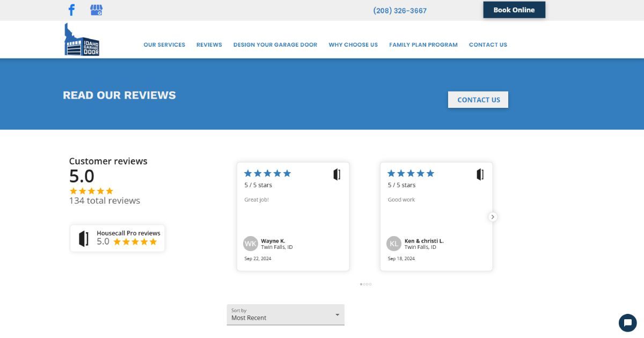Click the Contact Us button in the banner
644x338 pixels.
pos(478,99)
